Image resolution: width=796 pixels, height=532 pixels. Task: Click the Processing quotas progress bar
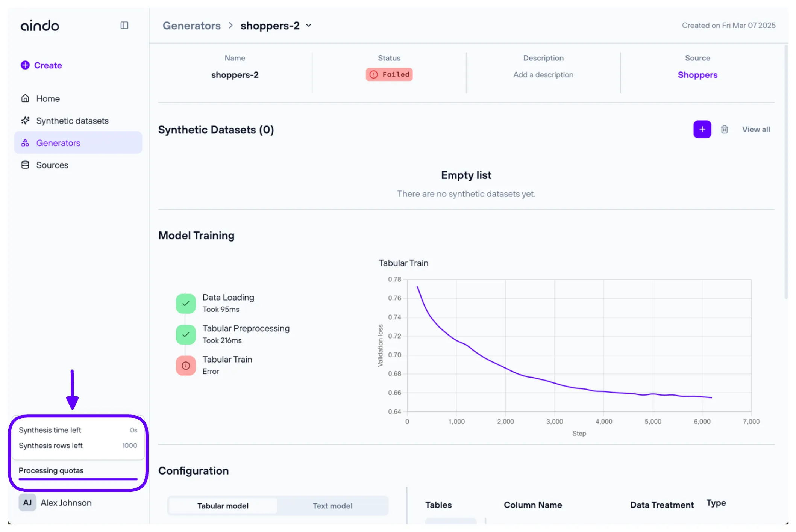(x=78, y=479)
